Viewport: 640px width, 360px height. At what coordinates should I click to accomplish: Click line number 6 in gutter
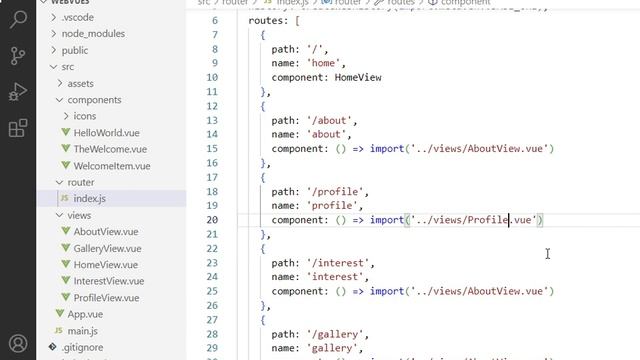click(215, 20)
